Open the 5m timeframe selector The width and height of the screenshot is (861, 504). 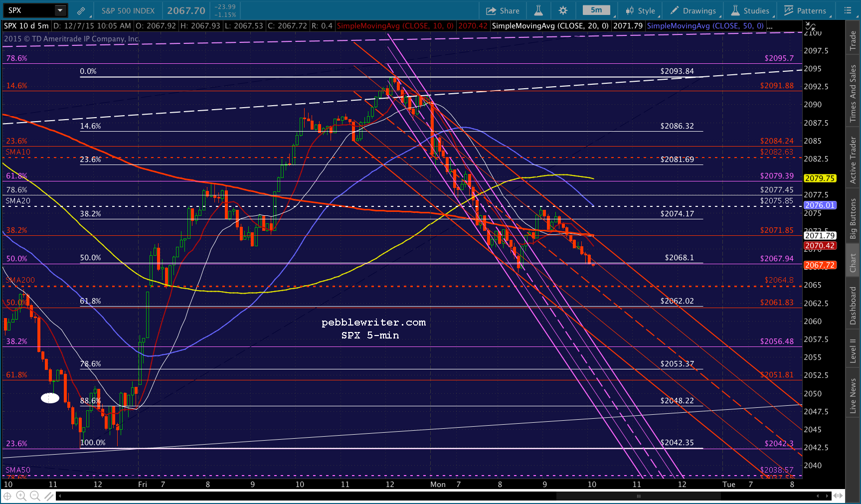pyautogui.click(x=596, y=10)
